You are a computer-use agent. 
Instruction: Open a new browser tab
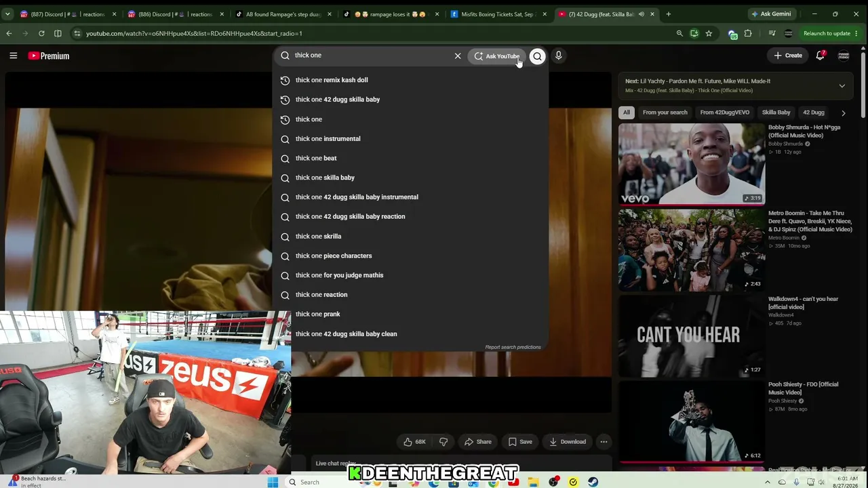pyautogui.click(x=668, y=14)
